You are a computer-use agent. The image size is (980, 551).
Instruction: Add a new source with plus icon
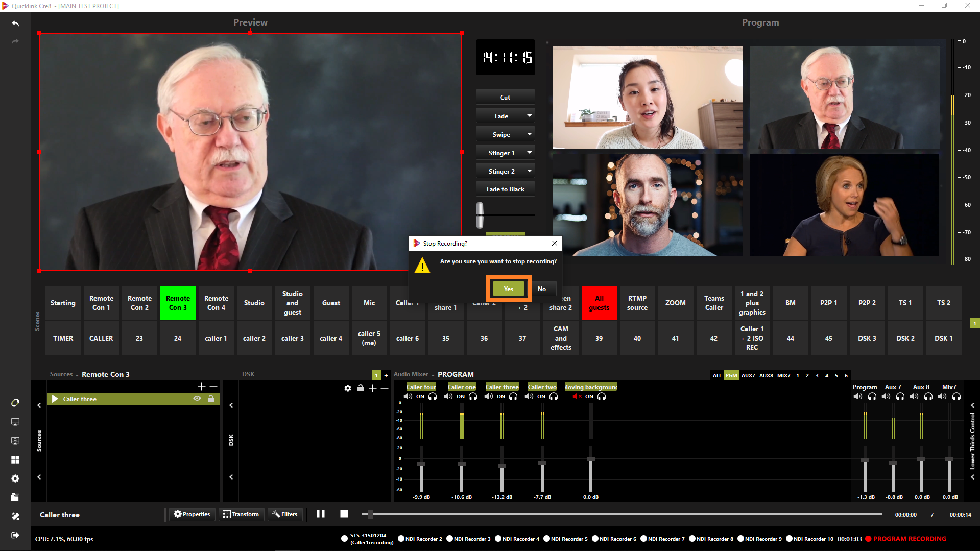202,387
